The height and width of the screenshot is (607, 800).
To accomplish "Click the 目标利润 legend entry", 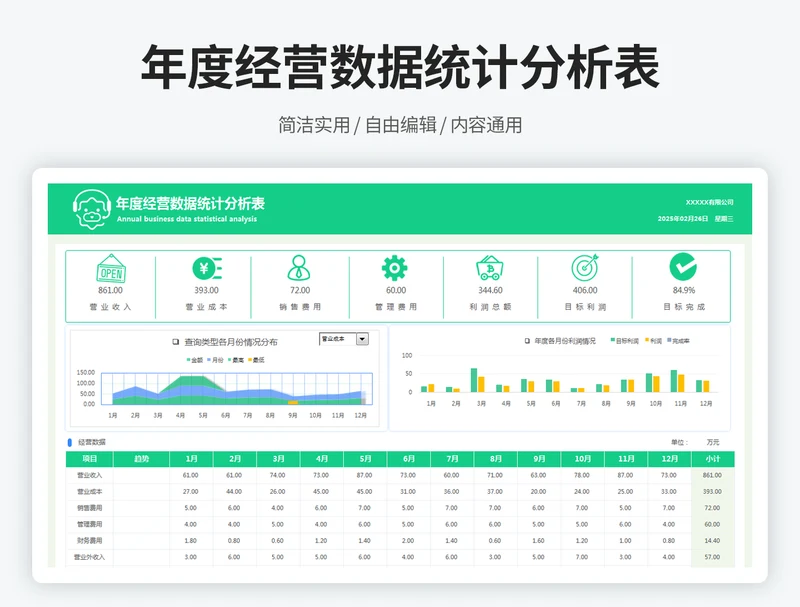I will click(x=624, y=341).
